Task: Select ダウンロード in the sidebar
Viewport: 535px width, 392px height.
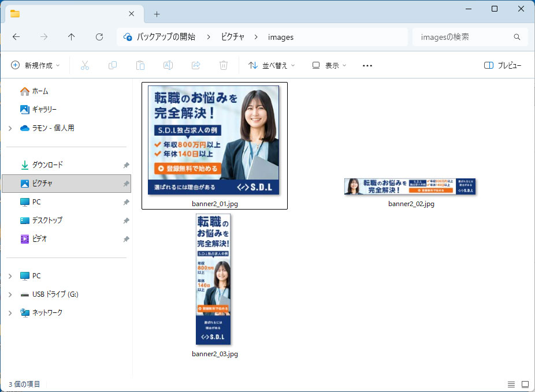Action: tap(47, 165)
